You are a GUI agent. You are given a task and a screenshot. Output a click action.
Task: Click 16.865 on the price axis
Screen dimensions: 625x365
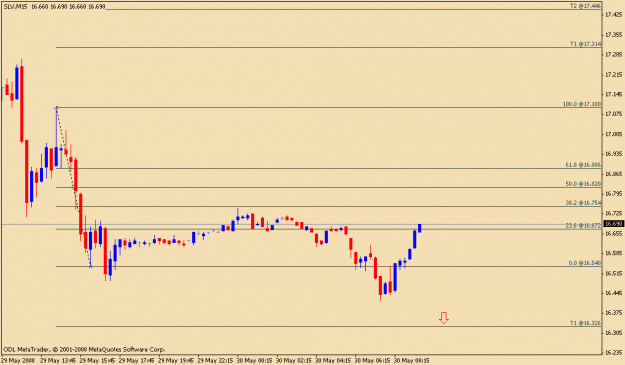click(x=614, y=174)
